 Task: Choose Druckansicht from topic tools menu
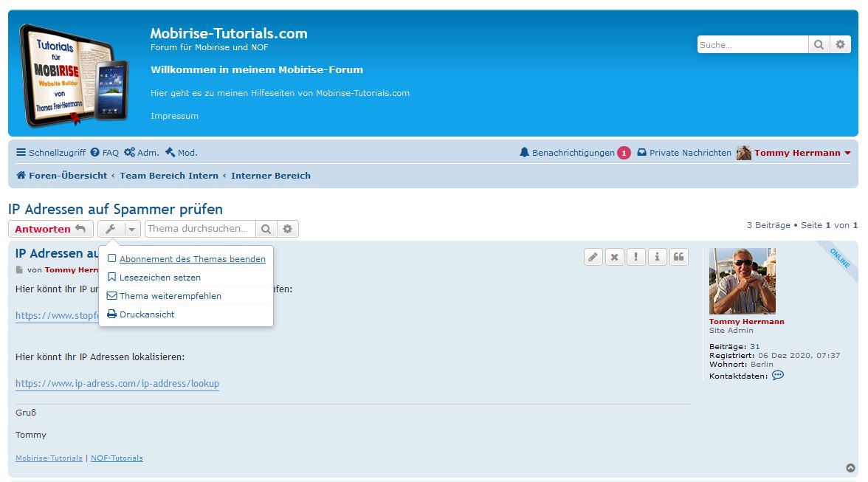tap(147, 314)
